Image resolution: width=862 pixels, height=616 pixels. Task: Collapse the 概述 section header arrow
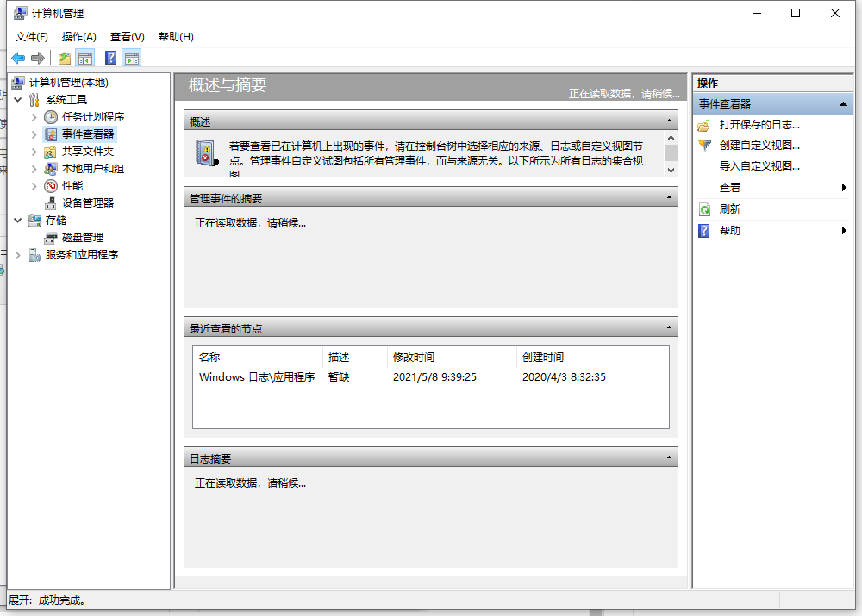pyautogui.click(x=670, y=121)
